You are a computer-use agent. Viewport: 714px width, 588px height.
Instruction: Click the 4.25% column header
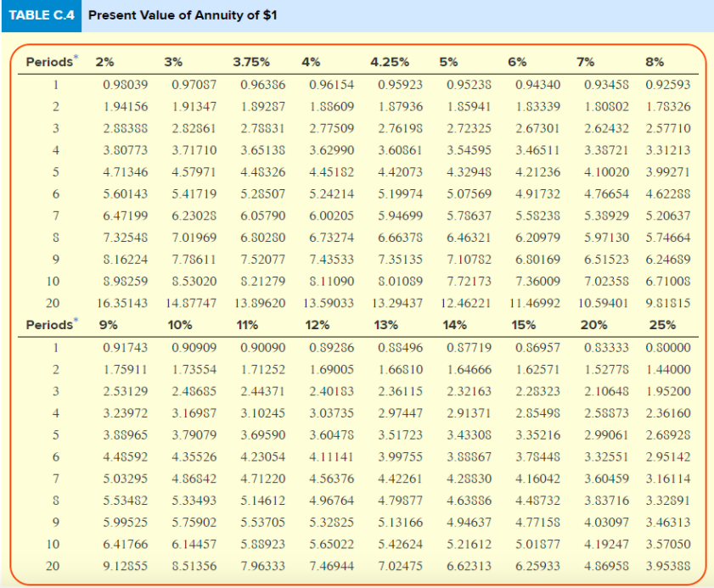(390, 62)
